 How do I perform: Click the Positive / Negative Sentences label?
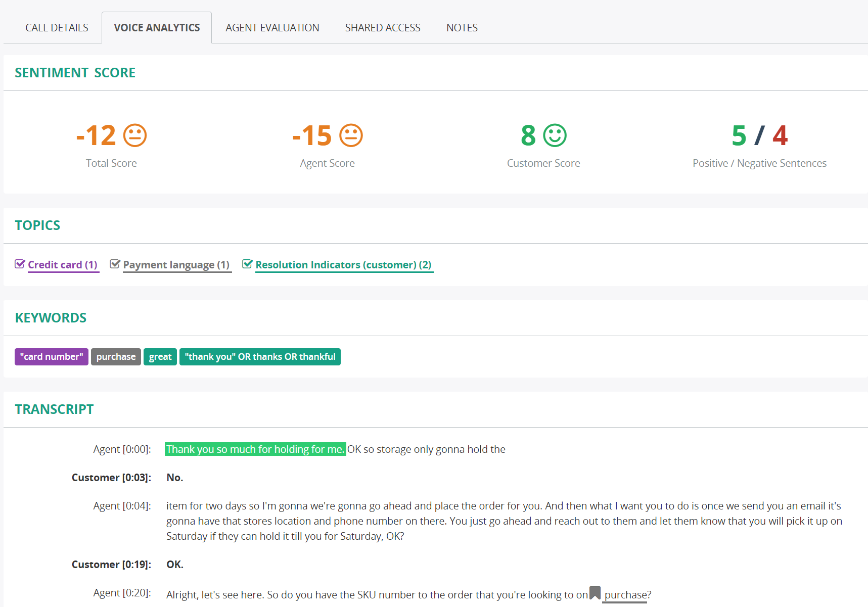(759, 163)
